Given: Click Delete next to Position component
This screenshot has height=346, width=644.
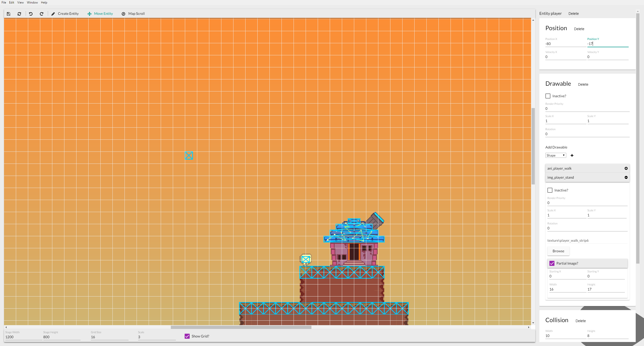Looking at the screenshot, I should pos(579,29).
